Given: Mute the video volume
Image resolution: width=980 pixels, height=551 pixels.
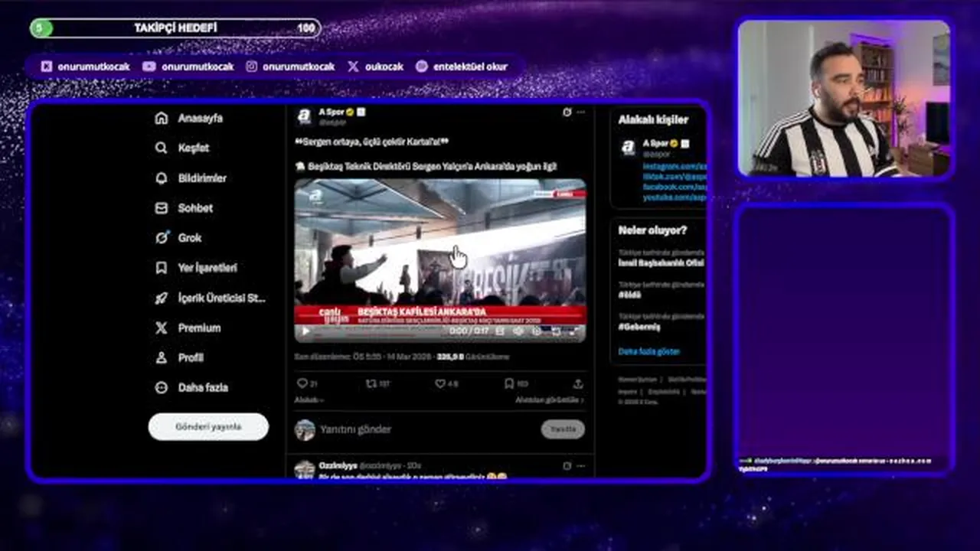Looking at the screenshot, I should 518,331.
